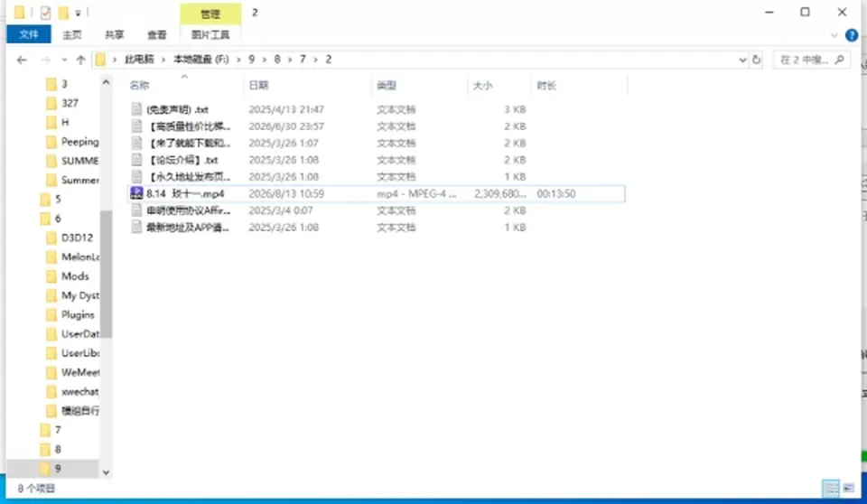Open the xwechat folder in navigation pane

[79, 391]
